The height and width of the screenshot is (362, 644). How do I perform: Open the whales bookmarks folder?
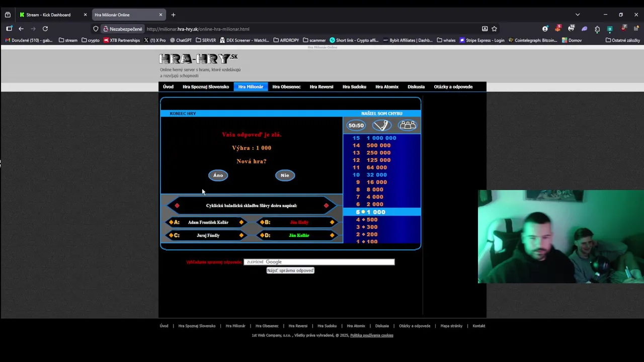(x=446, y=40)
